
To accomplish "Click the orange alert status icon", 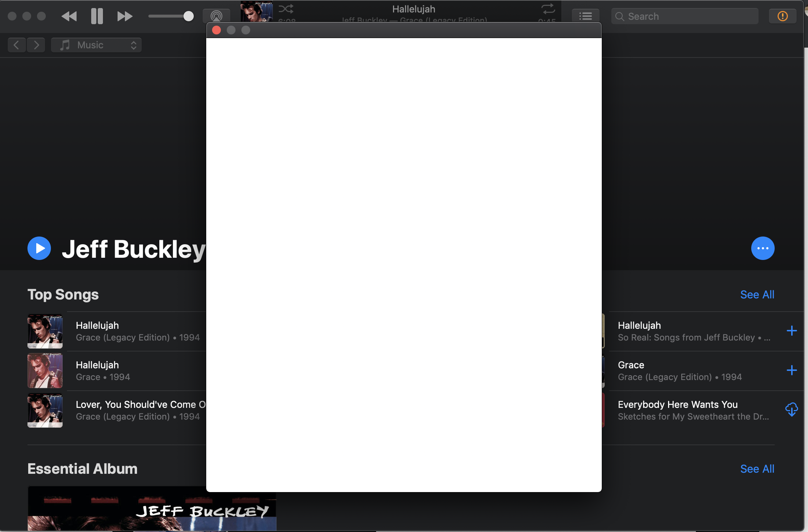I will click(x=782, y=16).
